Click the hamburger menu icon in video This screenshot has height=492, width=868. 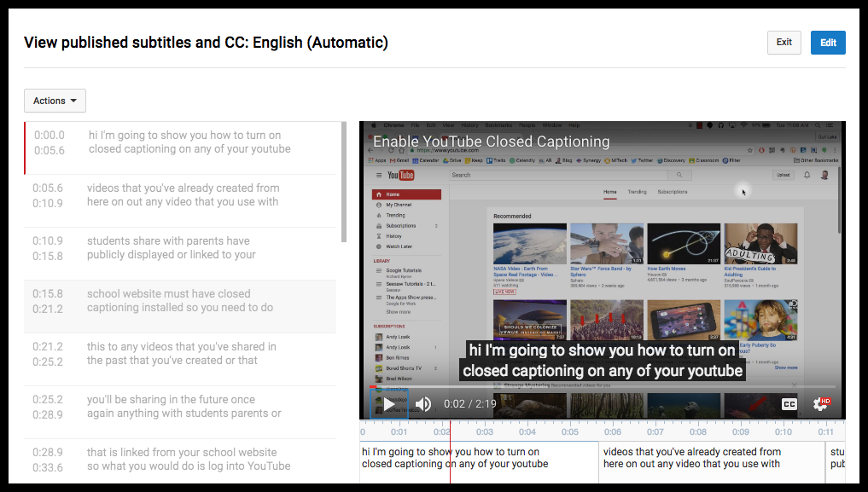tap(379, 176)
